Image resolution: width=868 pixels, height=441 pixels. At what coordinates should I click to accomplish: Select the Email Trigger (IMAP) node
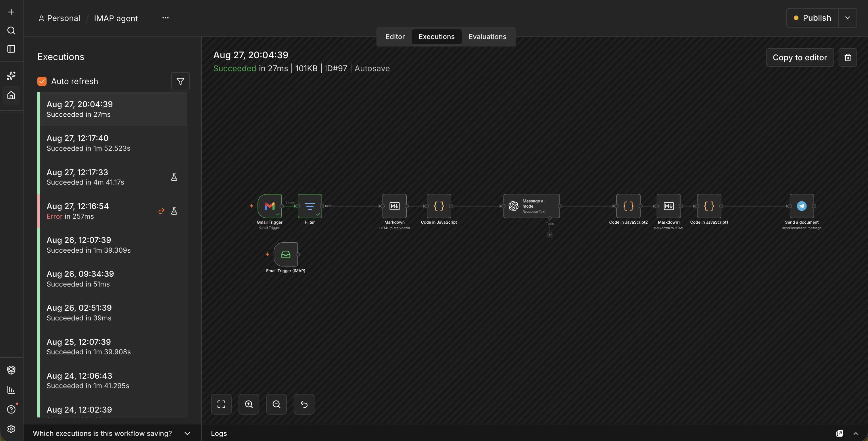[x=286, y=254]
